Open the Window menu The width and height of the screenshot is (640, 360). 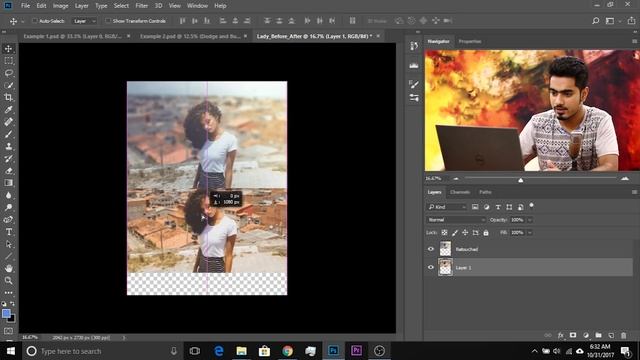point(197,6)
